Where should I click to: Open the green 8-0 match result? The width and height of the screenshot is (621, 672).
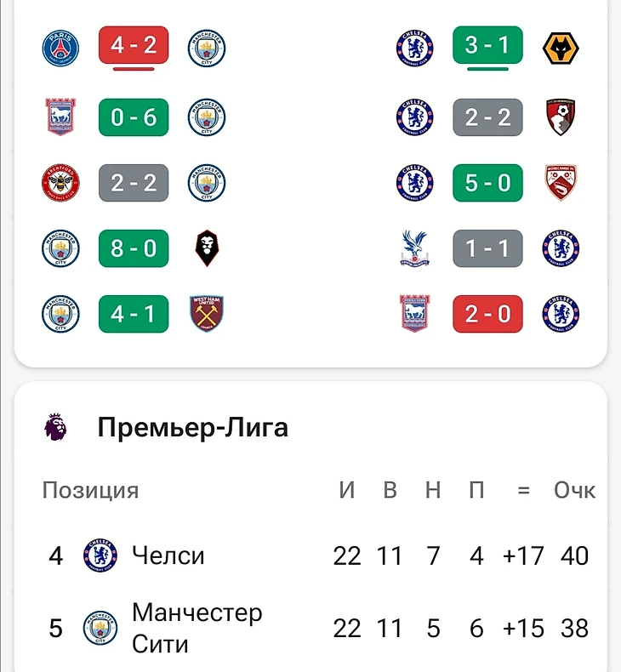coord(134,248)
